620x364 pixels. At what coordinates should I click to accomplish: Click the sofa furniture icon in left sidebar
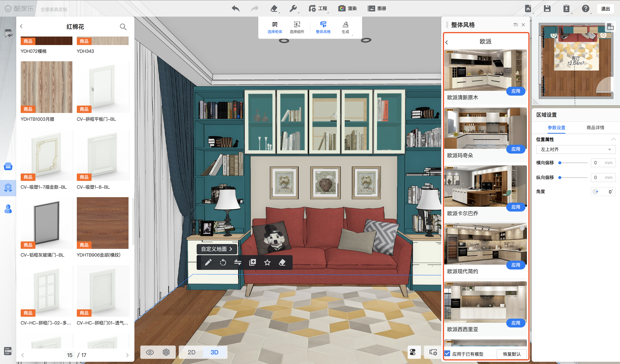pyautogui.click(x=8, y=166)
